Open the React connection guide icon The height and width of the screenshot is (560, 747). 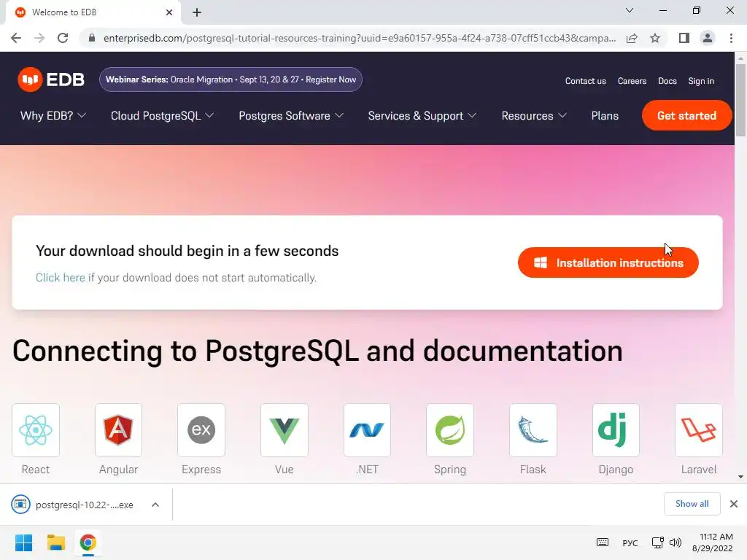click(36, 430)
